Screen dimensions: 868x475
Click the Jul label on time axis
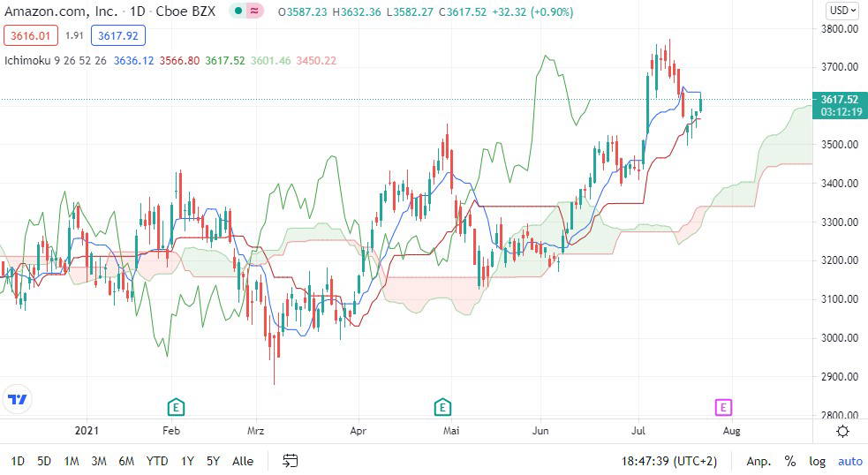[638, 431]
